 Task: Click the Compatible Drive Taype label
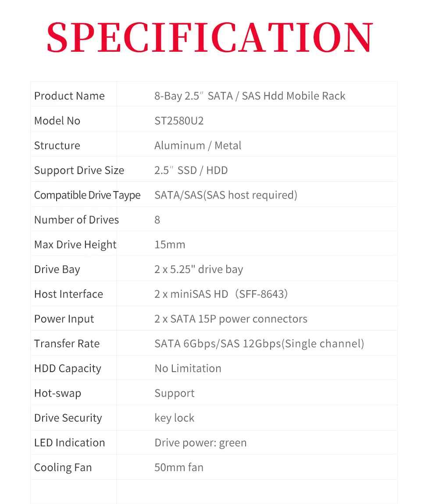click(x=87, y=195)
